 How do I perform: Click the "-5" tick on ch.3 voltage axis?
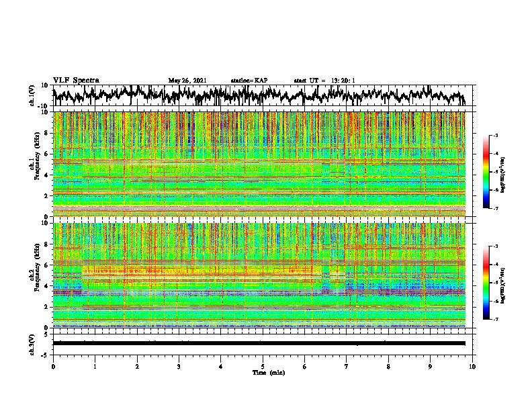pyautogui.click(x=46, y=355)
